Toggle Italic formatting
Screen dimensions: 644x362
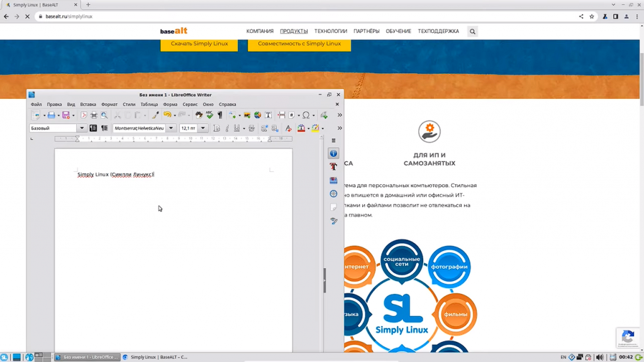[x=226, y=128]
